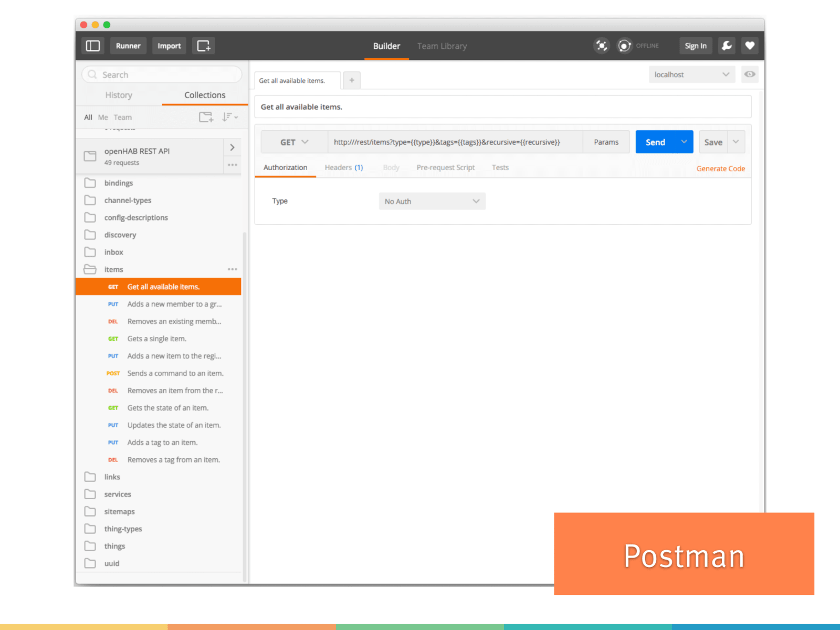The width and height of the screenshot is (840, 630).
Task: Click the request name field
Action: 503,107
